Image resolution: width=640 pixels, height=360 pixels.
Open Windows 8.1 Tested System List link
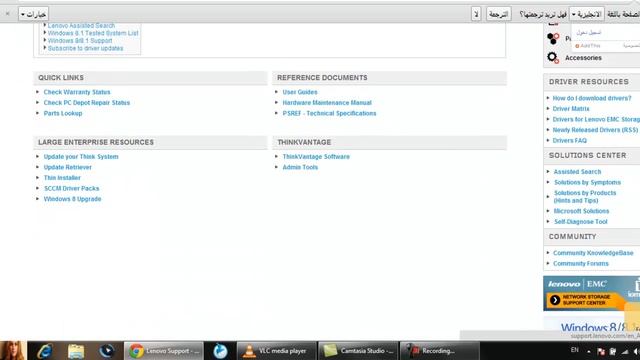pyautogui.click(x=93, y=33)
